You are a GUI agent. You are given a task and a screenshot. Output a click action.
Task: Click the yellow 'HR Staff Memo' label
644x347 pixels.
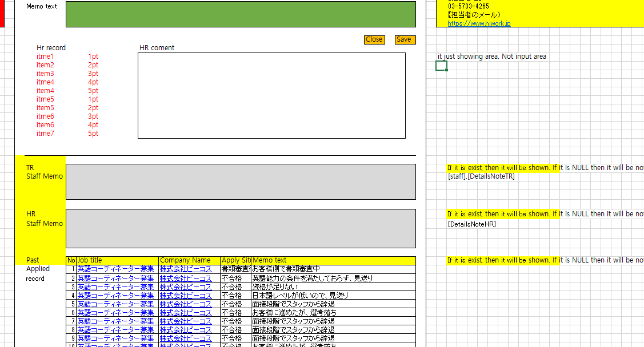(x=45, y=219)
